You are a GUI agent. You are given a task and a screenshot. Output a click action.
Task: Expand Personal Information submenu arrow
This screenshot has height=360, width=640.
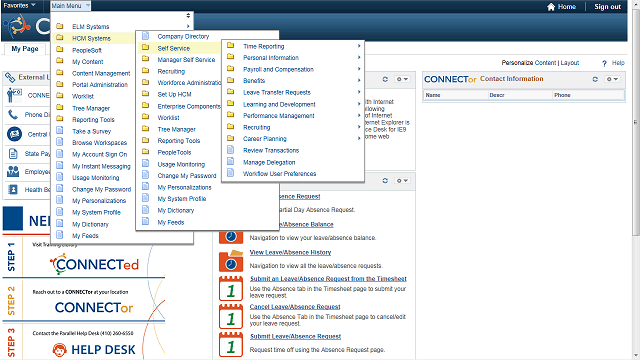click(x=359, y=58)
